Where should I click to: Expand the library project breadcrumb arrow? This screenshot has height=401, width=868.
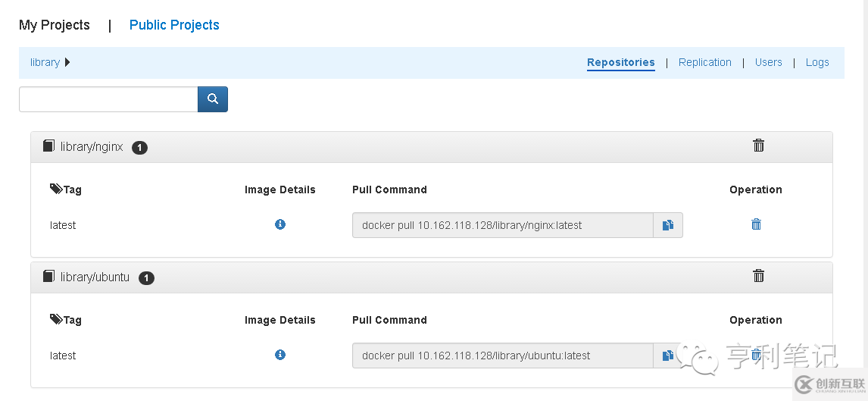click(x=67, y=62)
